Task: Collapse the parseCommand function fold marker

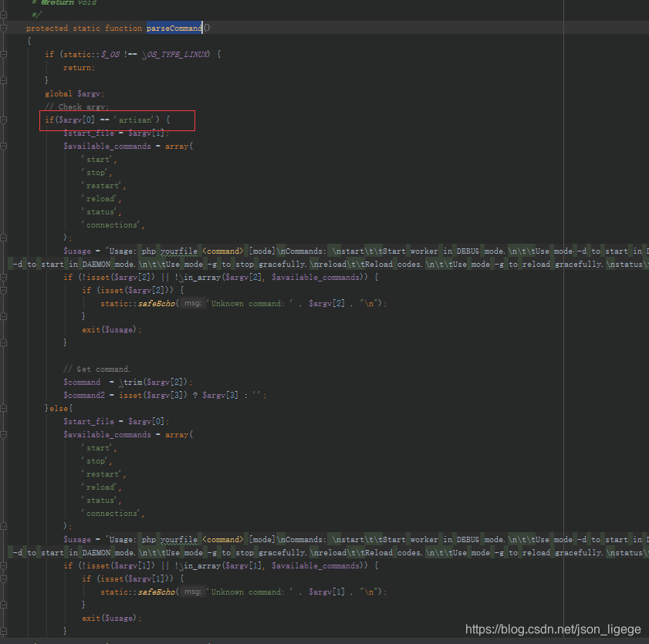Action: pyautogui.click(x=3, y=28)
